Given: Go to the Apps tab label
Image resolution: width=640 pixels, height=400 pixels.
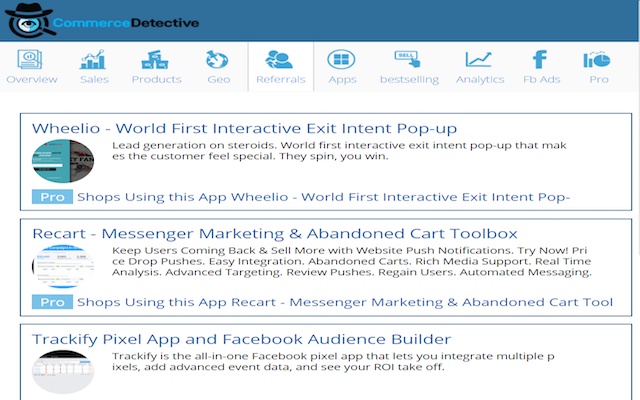Looking at the screenshot, I should point(342,80).
